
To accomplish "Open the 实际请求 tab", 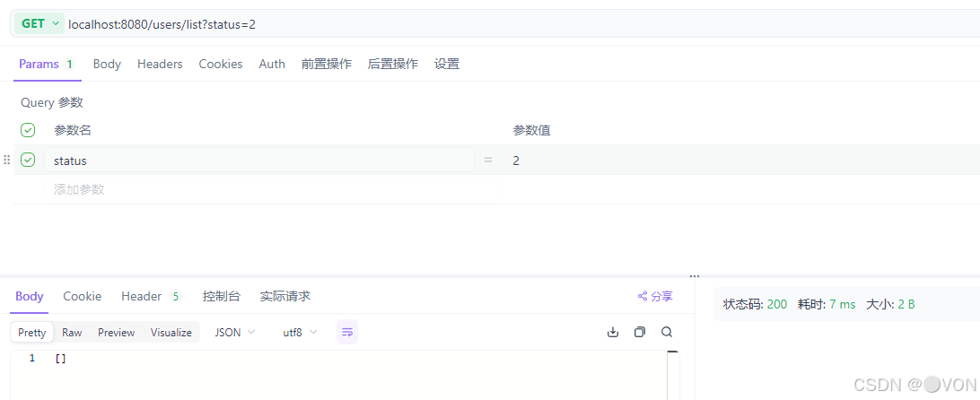I will [x=285, y=296].
